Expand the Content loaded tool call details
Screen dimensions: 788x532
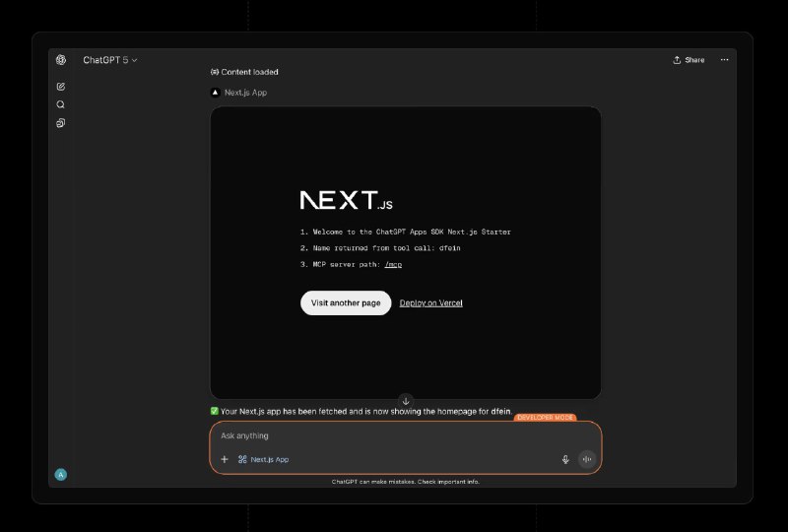[244, 72]
